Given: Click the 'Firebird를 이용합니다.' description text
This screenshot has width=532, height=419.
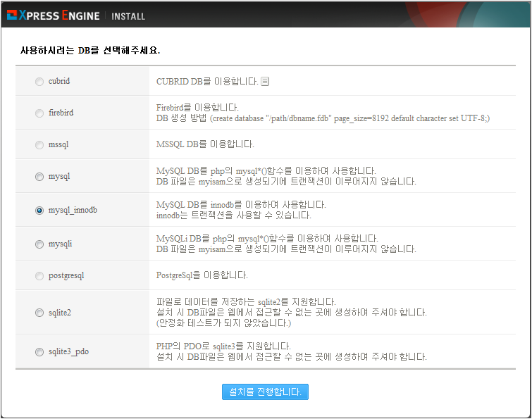Looking at the screenshot, I should click(x=197, y=108).
